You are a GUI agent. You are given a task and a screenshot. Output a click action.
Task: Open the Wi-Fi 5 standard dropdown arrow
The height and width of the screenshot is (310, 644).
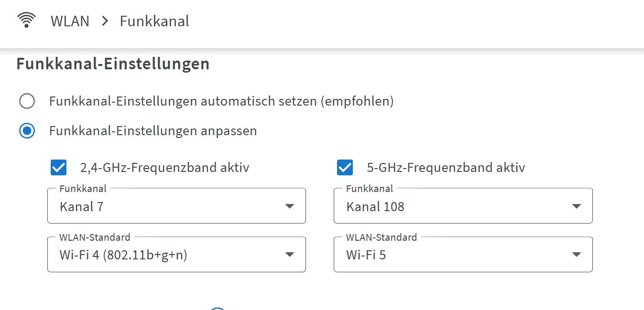576,255
